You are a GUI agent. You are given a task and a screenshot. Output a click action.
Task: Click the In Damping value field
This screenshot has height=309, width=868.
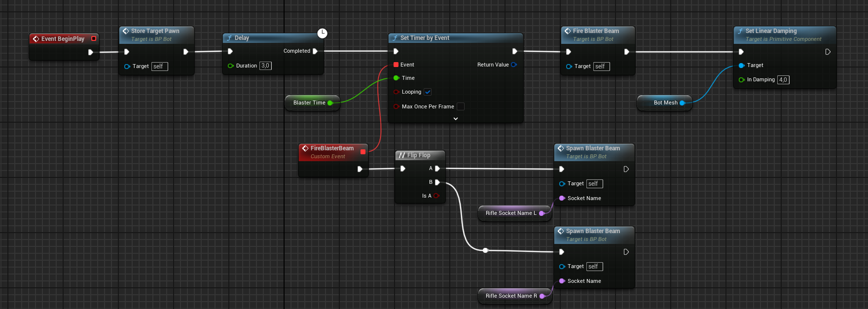coord(783,80)
